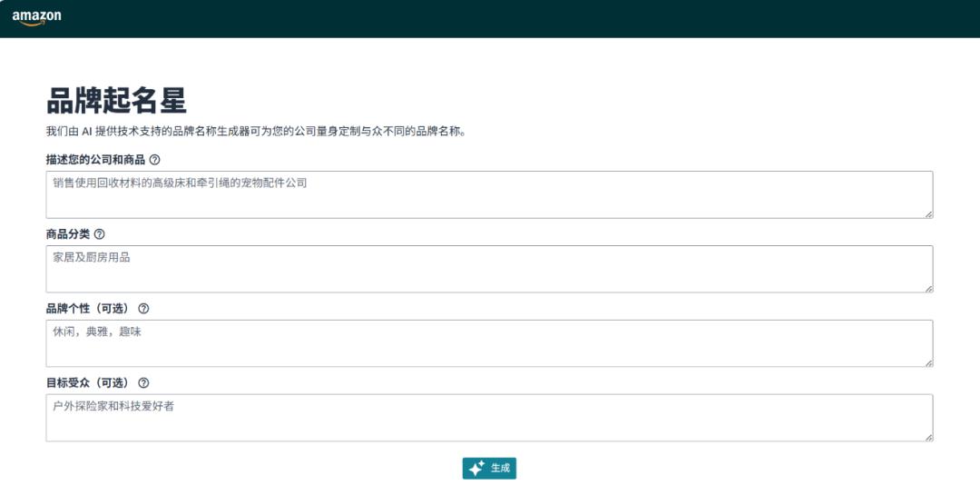Click the help icon next to 商品分类
Screen dimensions: 980x495
click(99, 234)
